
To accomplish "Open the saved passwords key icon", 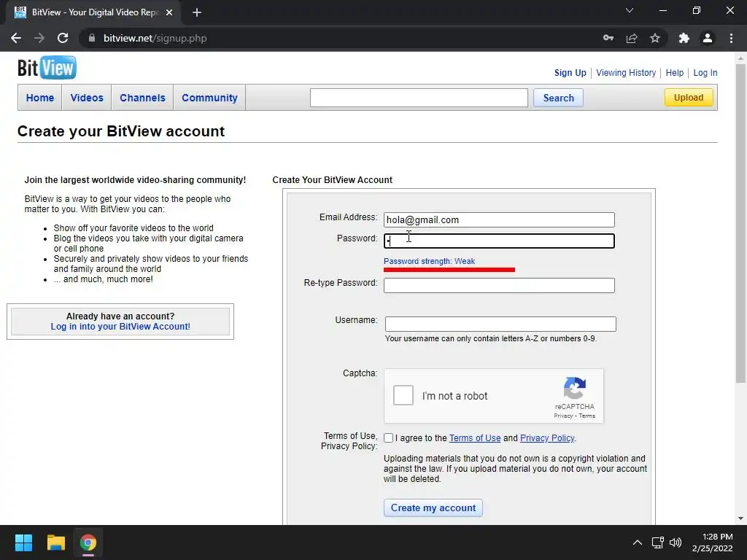I will tap(608, 38).
